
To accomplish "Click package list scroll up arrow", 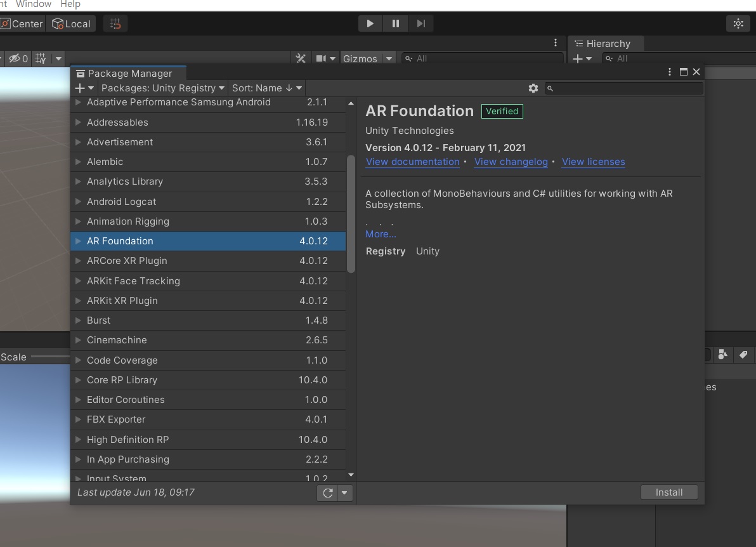I will pos(351,103).
